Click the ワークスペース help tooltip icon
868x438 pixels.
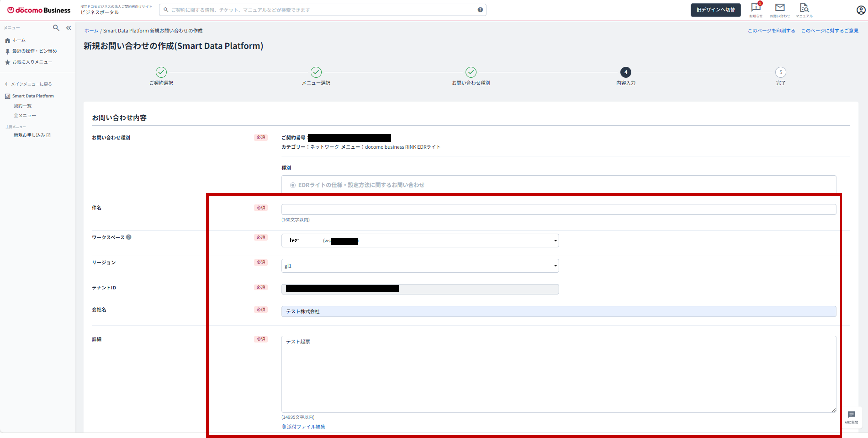pyautogui.click(x=129, y=237)
